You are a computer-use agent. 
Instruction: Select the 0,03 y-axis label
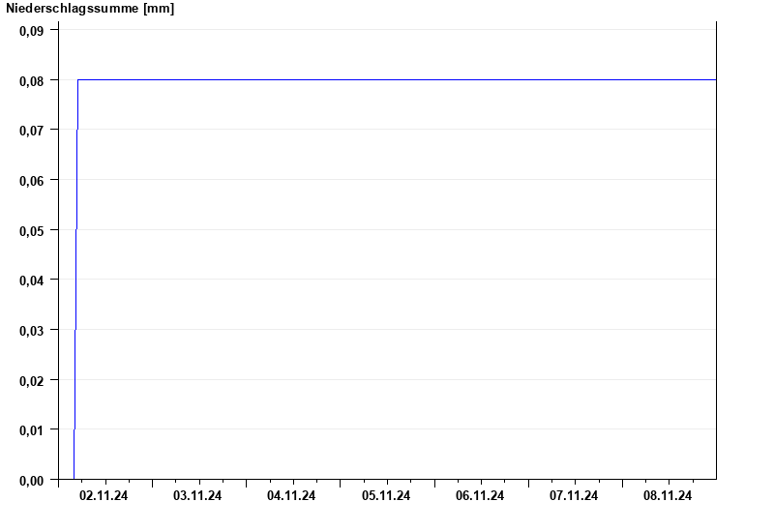pyautogui.click(x=32, y=330)
